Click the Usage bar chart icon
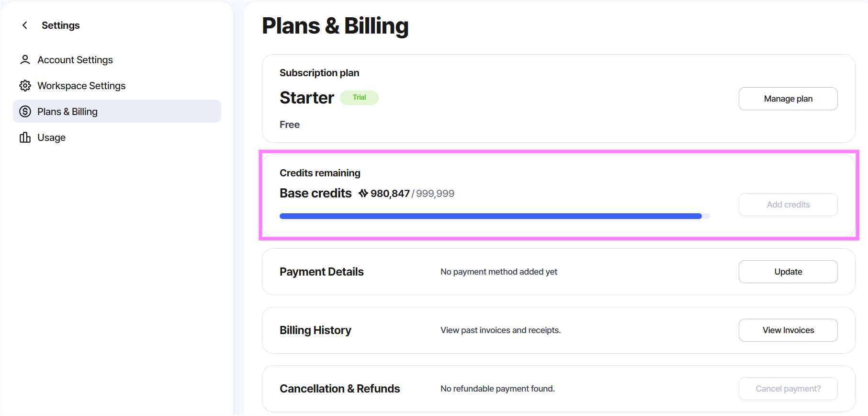This screenshot has height=416, width=868. point(25,138)
